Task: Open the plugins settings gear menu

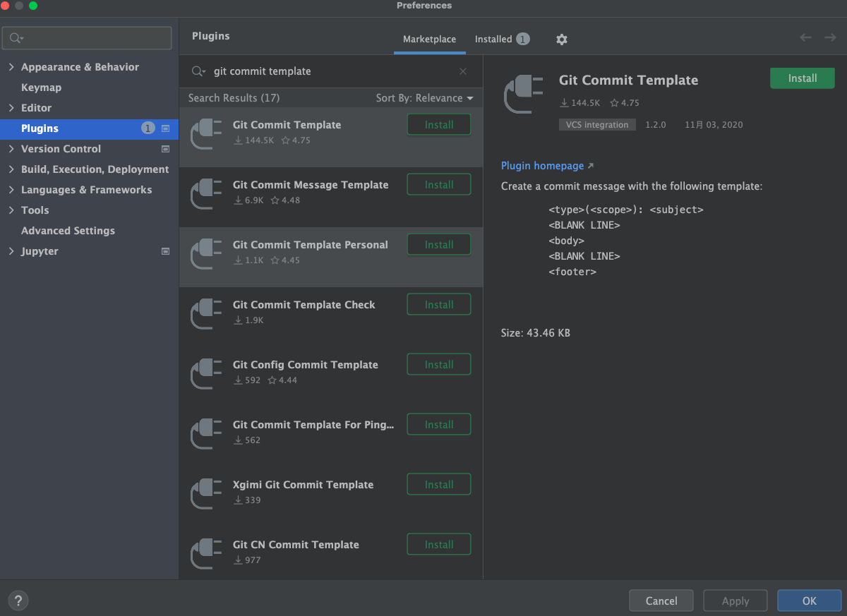Action: coord(562,40)
